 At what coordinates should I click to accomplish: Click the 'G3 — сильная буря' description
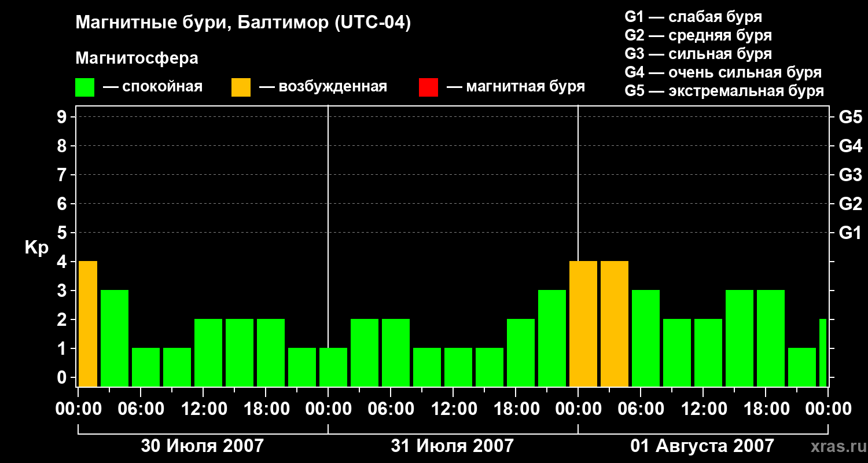pyautogui.click(x=698, y=54)
